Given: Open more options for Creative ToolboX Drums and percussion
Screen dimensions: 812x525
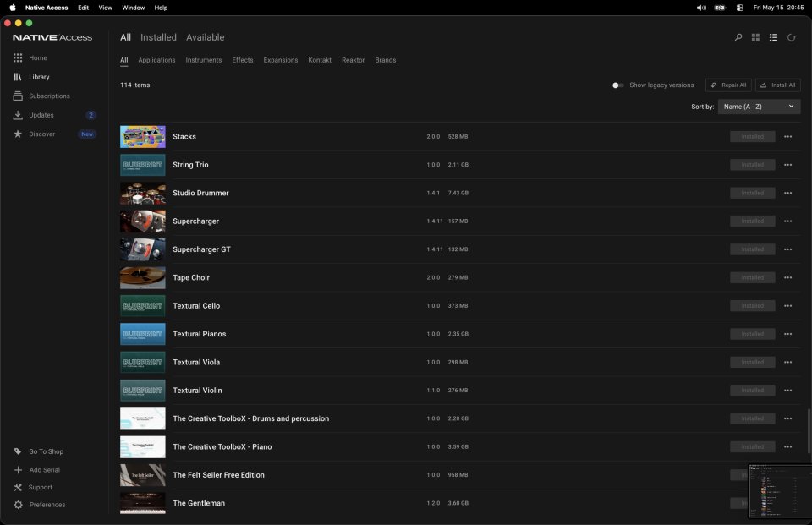Looking at the screenshot, I should click(787, 418).
